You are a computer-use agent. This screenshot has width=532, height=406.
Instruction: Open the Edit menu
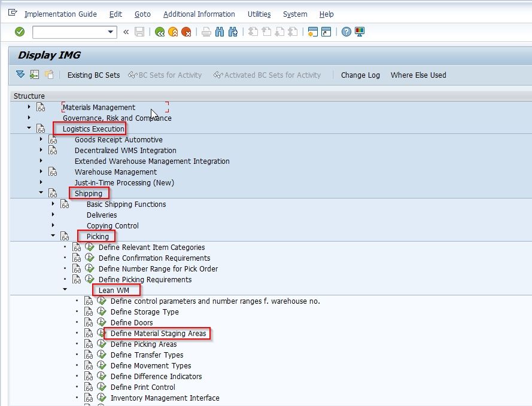click(115, 14)
